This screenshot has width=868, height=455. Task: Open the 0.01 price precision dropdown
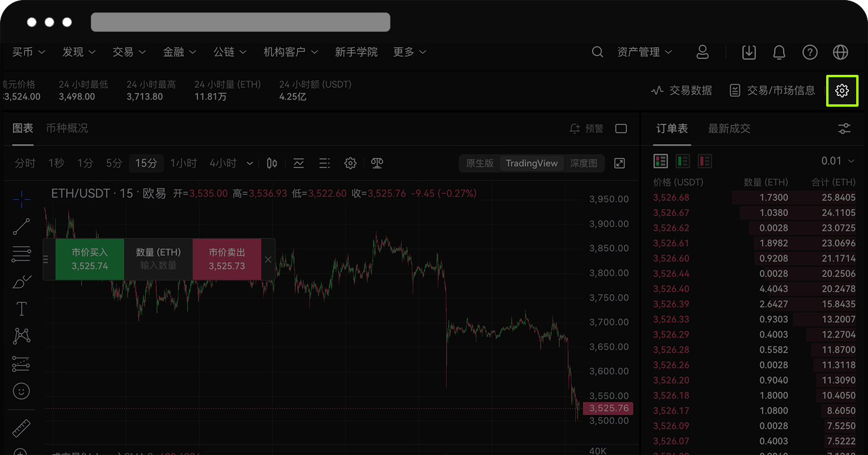tap(844, 160)
